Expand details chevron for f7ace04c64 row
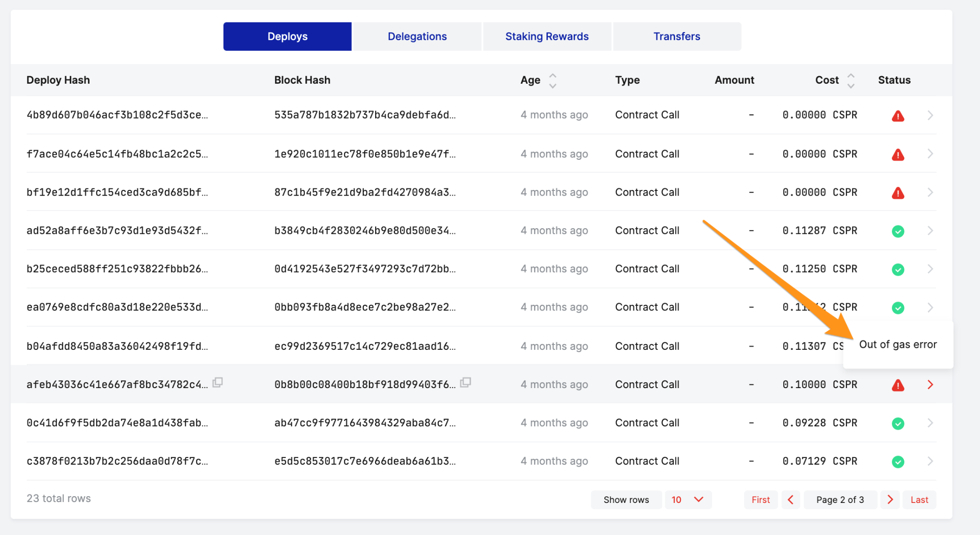 coord(930,154)
